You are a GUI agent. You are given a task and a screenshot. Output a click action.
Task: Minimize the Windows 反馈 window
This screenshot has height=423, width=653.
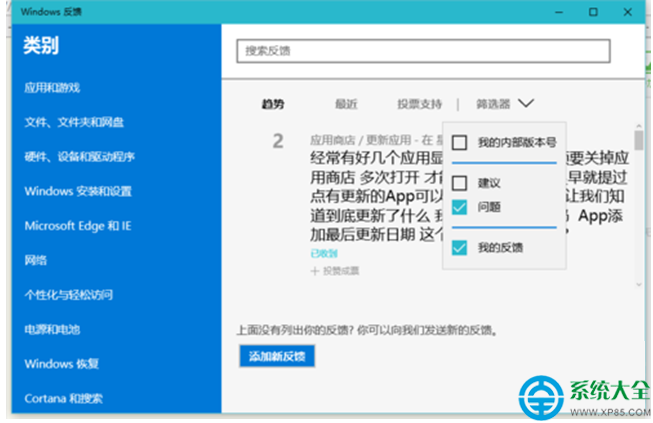[x=559, y=12]
